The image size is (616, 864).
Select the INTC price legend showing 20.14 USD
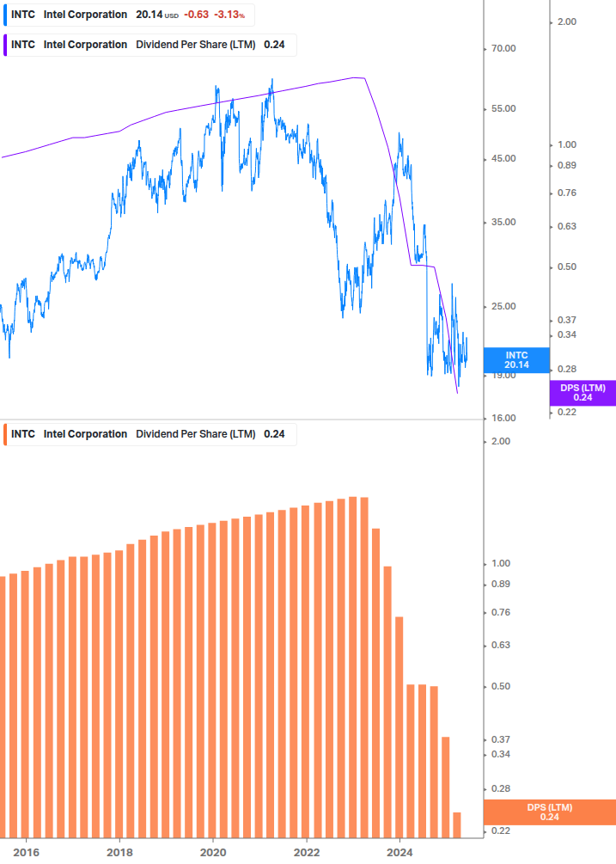129,15
